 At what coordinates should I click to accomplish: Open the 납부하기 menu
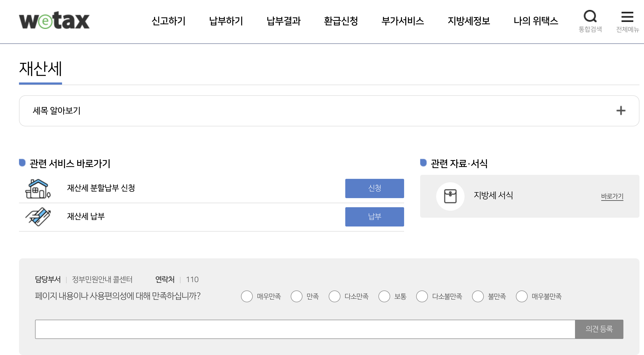(x=226, y=21)
